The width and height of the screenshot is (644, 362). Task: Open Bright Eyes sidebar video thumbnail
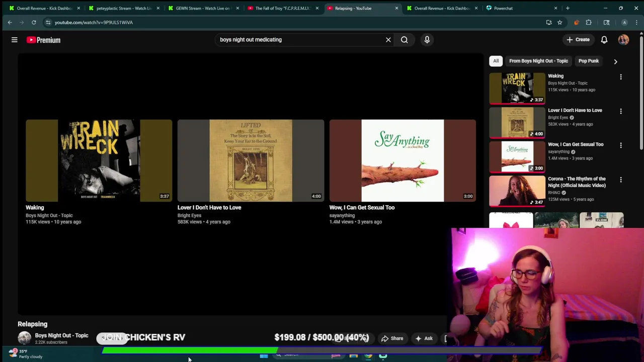click(517, 122)
